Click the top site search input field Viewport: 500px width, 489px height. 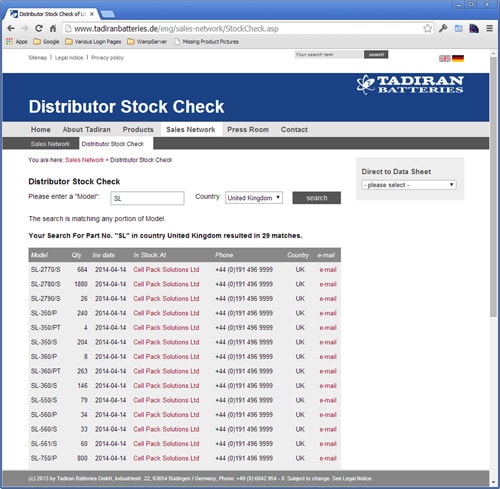(x=329, y=54)
